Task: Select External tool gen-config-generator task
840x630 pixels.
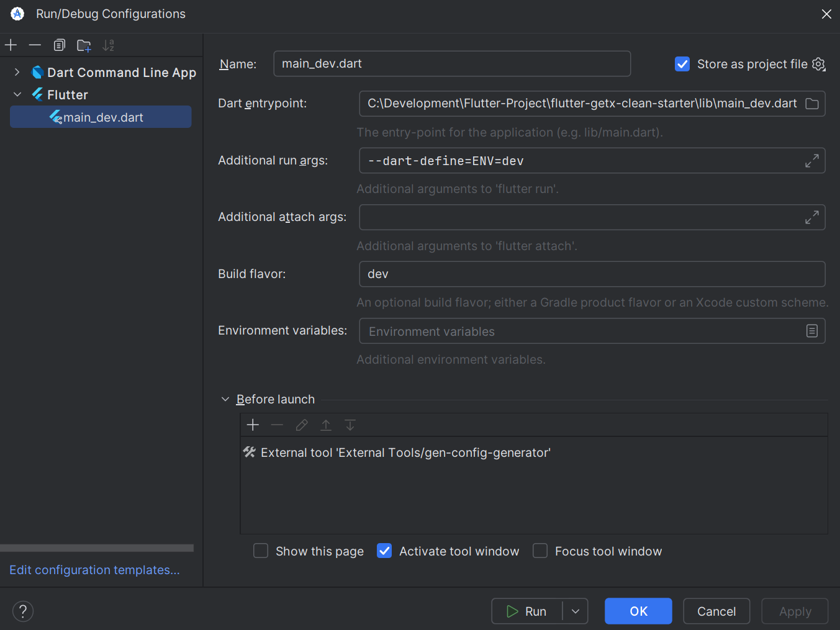Action: coord(534,452)
